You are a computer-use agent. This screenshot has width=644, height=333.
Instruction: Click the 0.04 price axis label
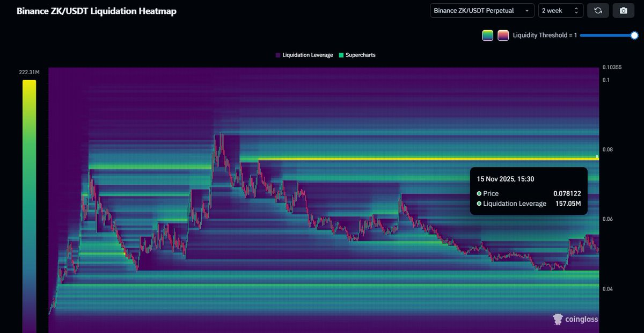(x=607, y=289)
